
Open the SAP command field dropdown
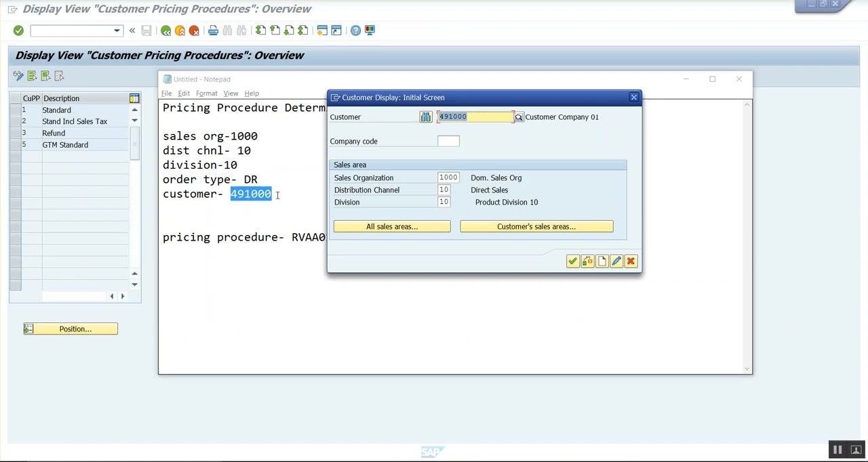click(x=117, y=30)
